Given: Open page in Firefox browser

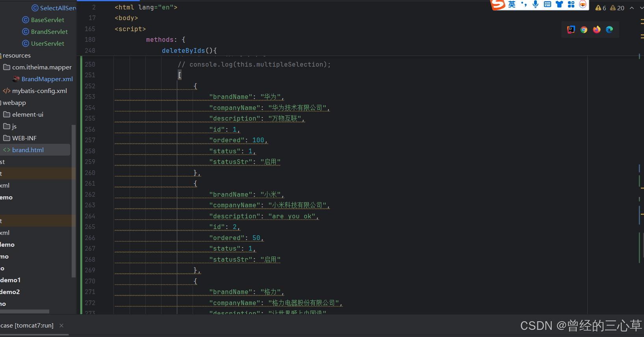Looking at the screenshot, I should pyautogui.click(x=597, y=30).
